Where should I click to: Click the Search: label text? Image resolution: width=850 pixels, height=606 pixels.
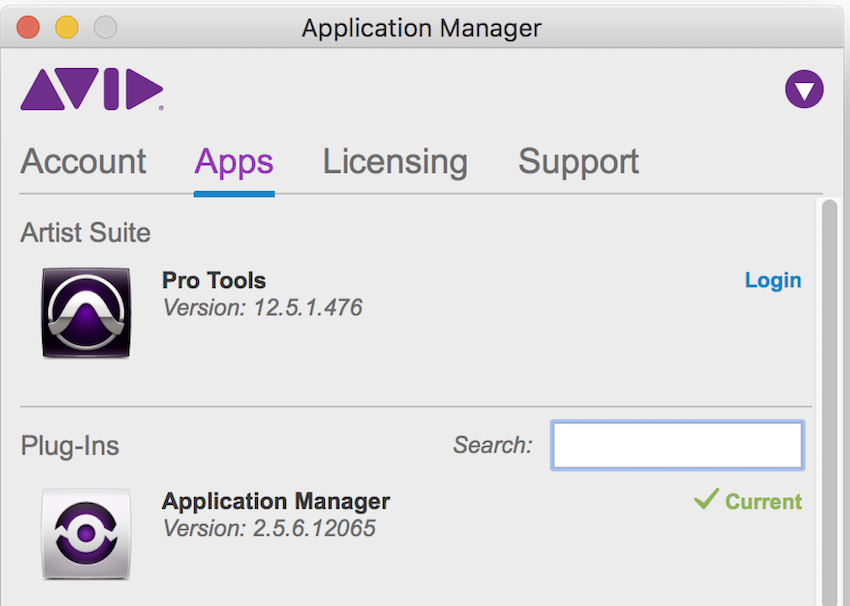tap(493, 445)
